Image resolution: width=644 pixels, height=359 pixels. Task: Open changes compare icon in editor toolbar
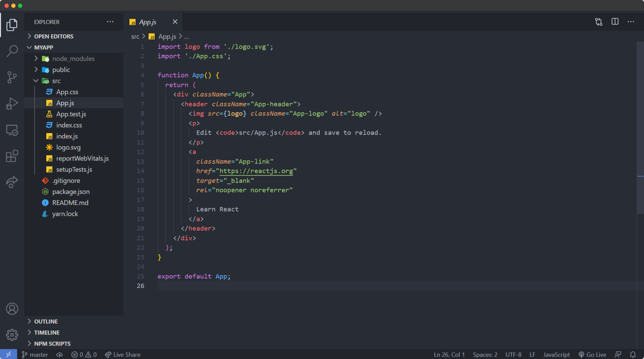point(599,22)
